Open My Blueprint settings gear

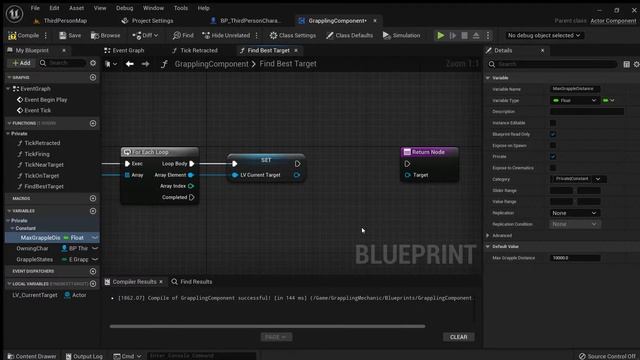[93, 63]
